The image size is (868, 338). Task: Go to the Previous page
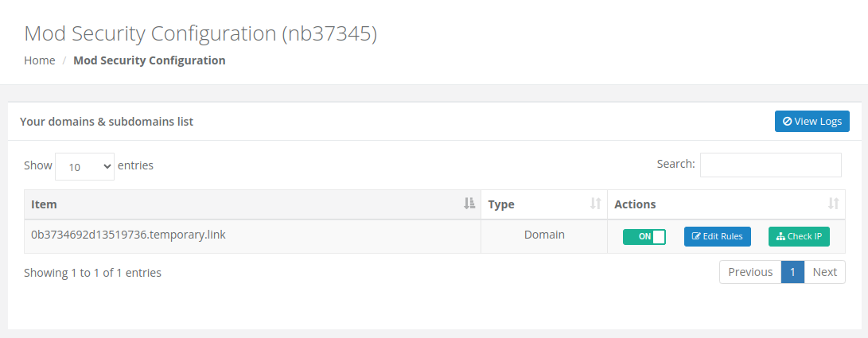point(750,272)
